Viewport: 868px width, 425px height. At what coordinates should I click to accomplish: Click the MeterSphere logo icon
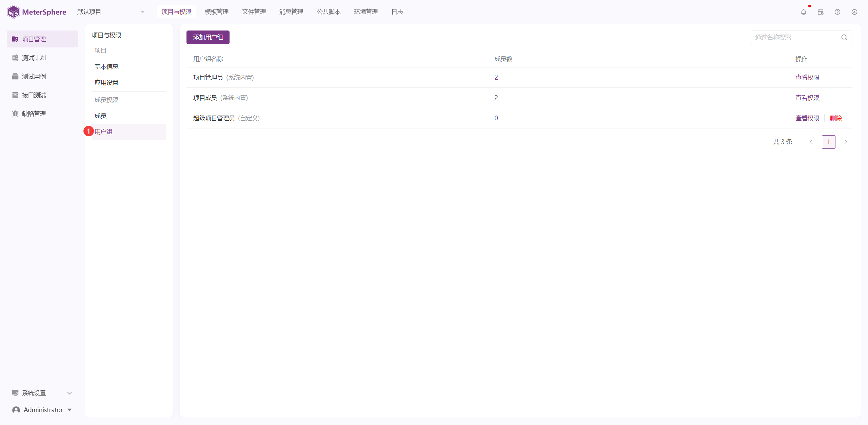tap(13, 12)
